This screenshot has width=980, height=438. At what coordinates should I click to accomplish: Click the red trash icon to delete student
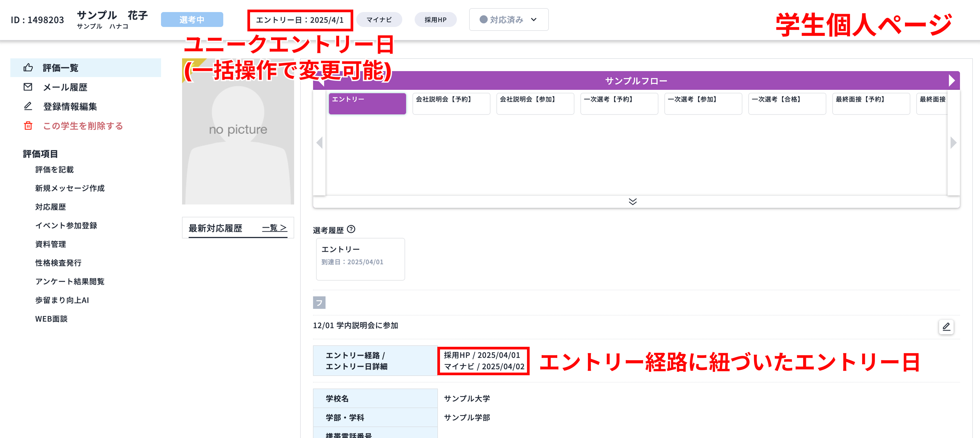click(x=28, y=126)
